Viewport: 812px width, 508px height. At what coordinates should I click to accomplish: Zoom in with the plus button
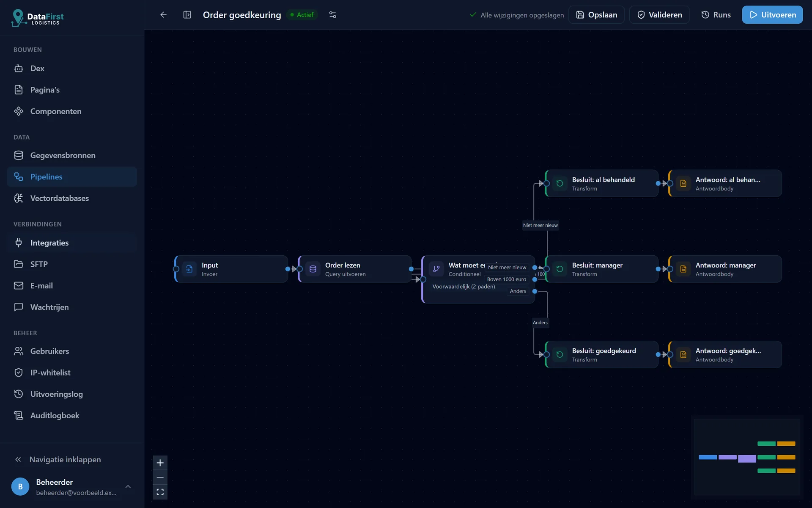tap(160, 463)
